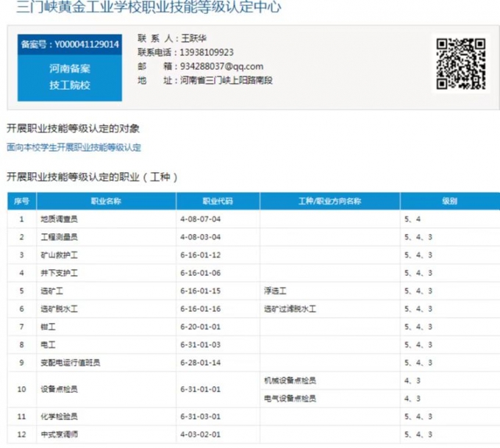Click the QR code image
The image size is (500, 448).
point(461,64)
